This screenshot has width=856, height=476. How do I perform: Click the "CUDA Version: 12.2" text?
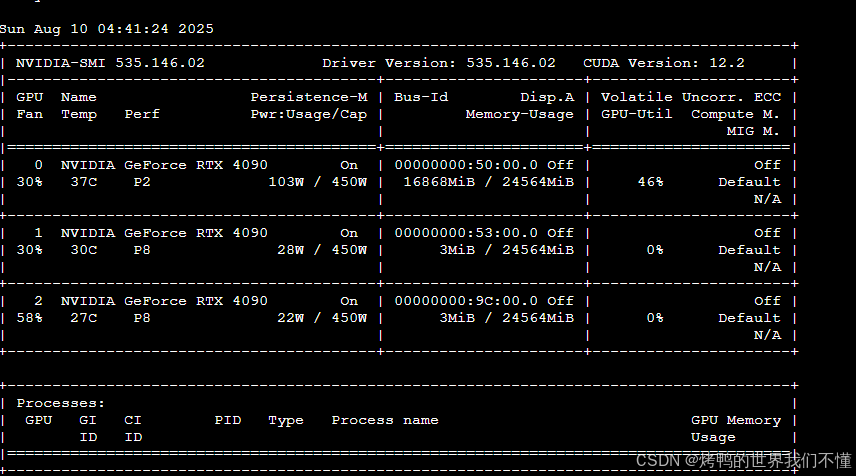click(x=664, y=63)
